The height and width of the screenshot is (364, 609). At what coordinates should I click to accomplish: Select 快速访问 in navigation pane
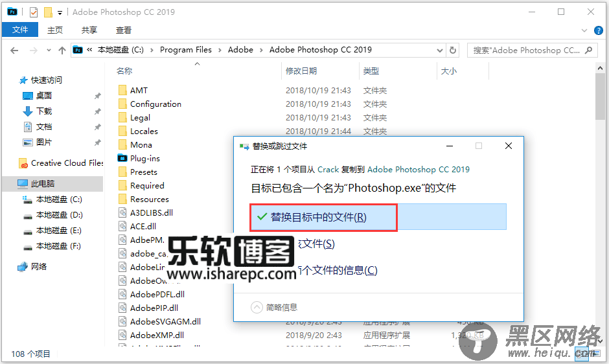46,80
